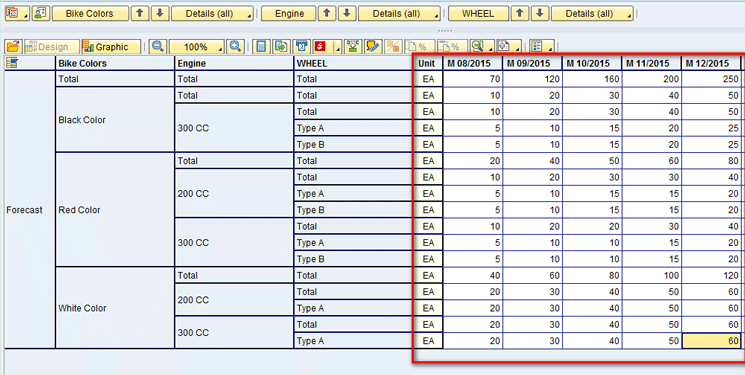Click the 300 CC engine under Black Color

[x=234, y=128]
